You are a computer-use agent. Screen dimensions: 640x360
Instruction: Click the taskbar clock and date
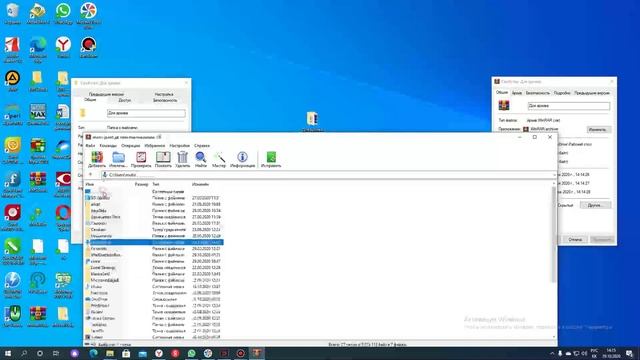click(x=611, y=353)
